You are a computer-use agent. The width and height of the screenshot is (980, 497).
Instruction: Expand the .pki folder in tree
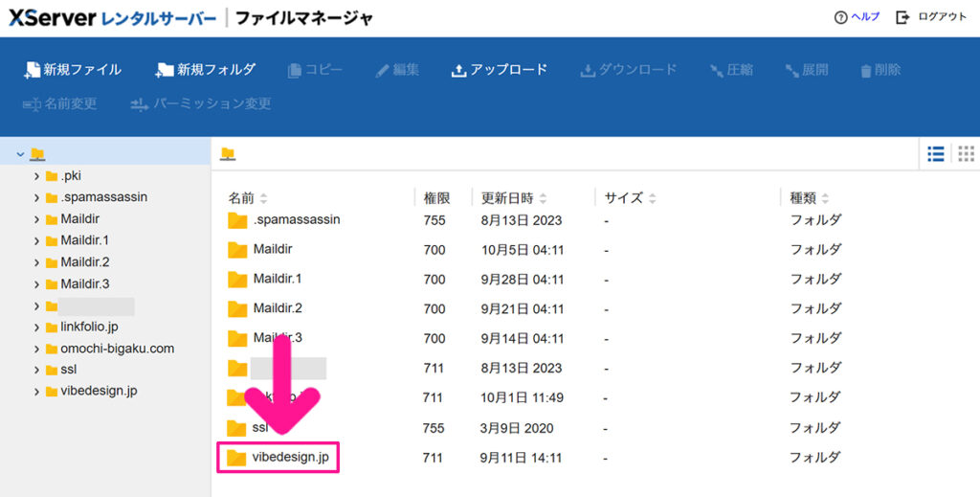(x=36, y=176)
